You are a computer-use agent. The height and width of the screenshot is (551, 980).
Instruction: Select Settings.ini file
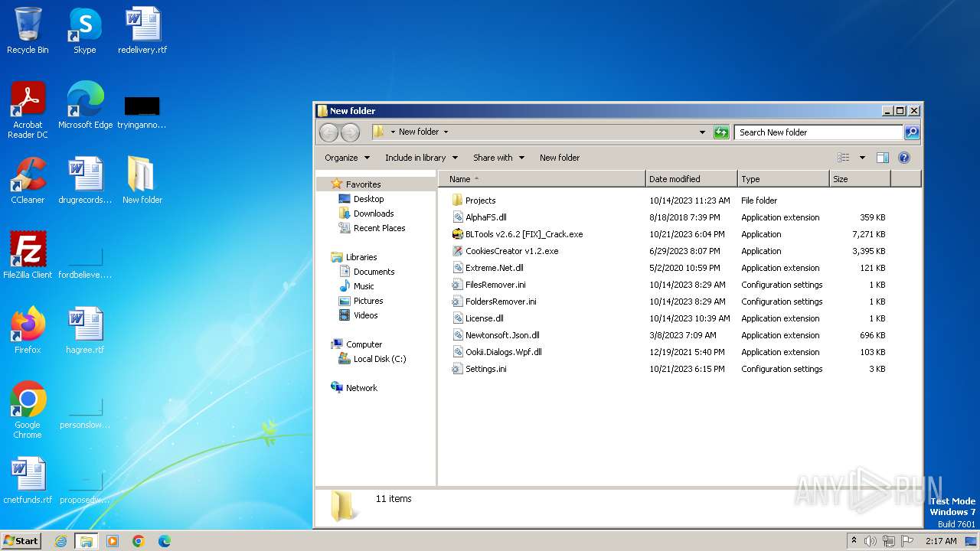485,369
